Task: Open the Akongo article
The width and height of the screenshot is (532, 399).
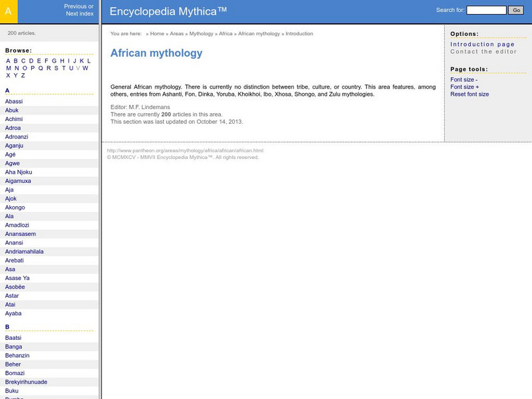Action: coord(15,207)
